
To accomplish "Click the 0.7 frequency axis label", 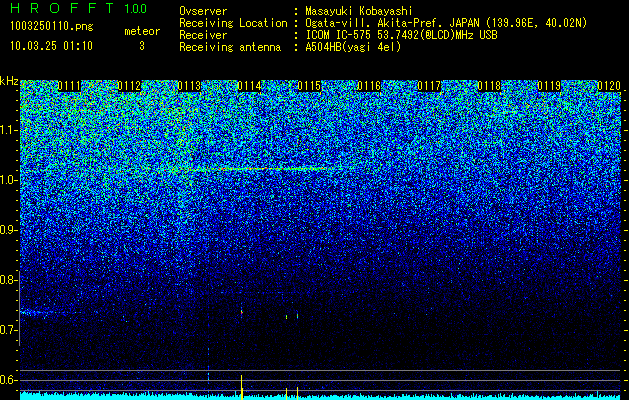I will pos(8,330).
